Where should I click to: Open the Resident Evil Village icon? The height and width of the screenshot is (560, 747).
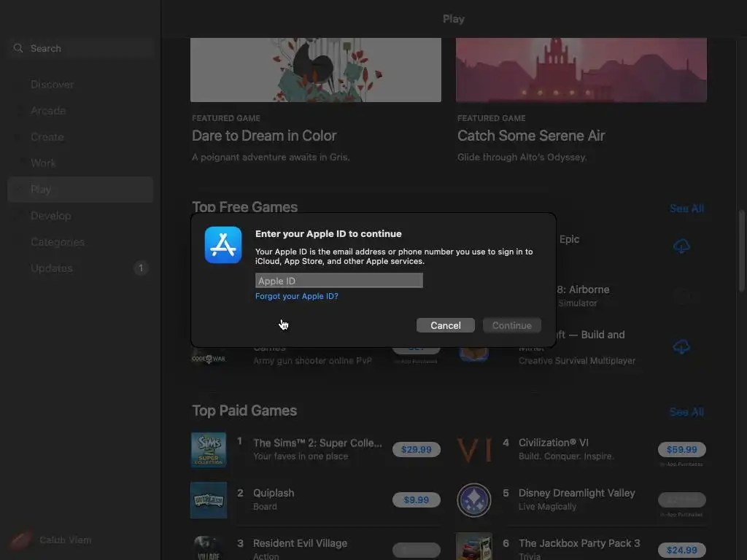tap(209, 548)
